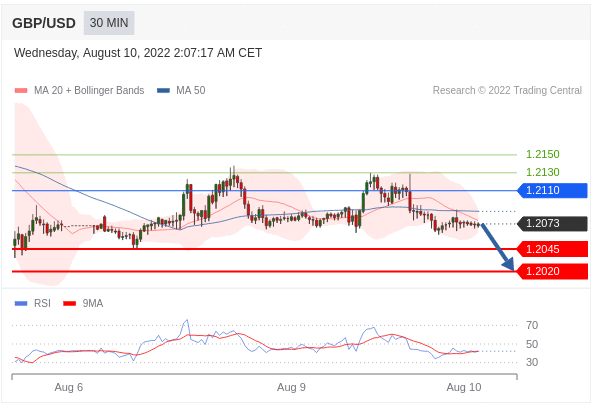Click the black 1.2073 current price tag

(x=552, y=224)
